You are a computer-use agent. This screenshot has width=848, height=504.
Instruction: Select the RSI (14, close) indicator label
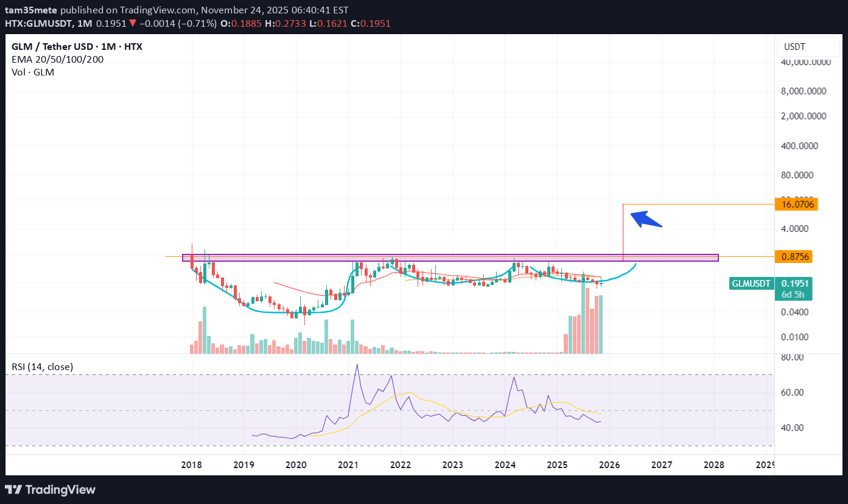[42, 366]
